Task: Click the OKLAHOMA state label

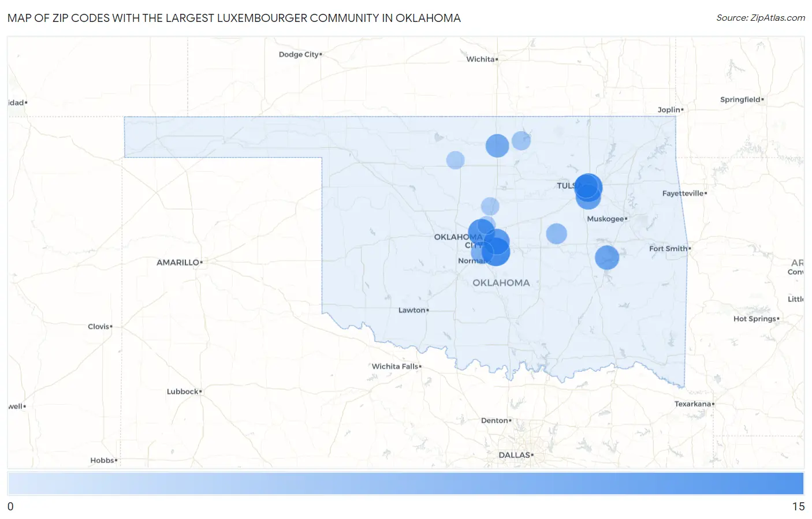Action: [501, 283]
